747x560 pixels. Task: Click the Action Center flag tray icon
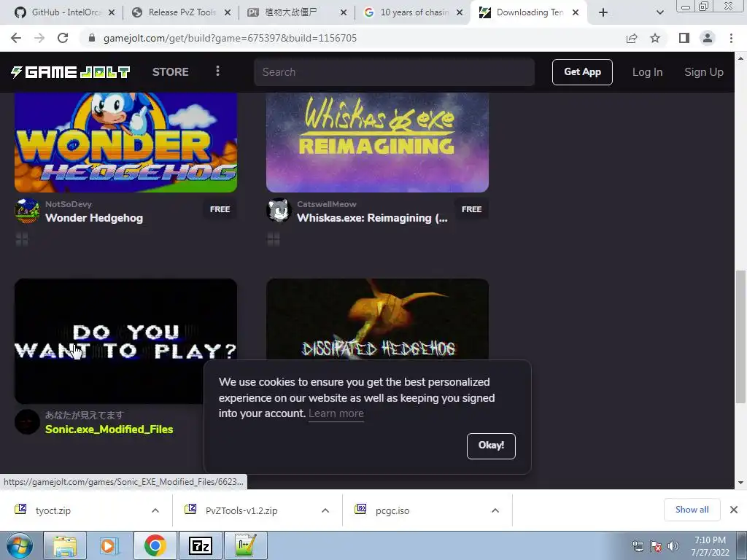pyautogui.click(x=656, y=546)
